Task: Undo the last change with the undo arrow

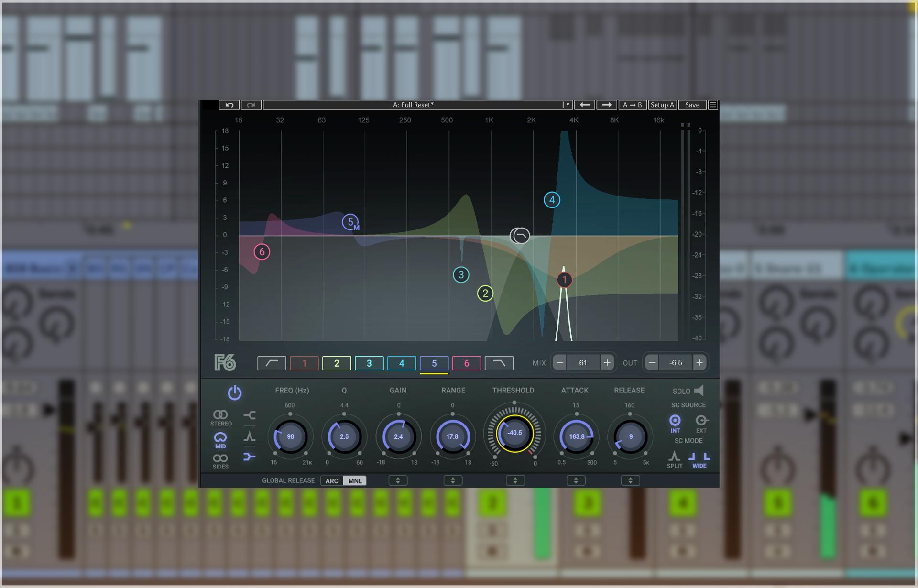Action: coord(229,105)
